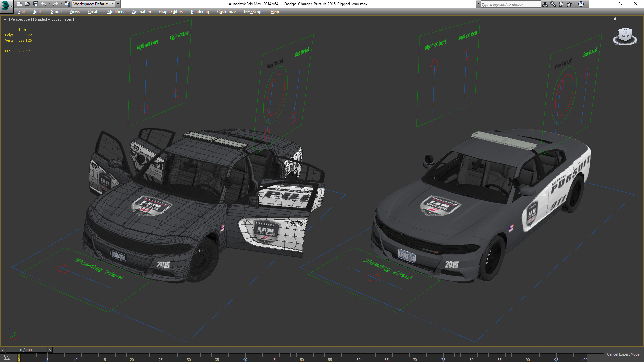The image size is (644, 362).
Task: Minimize the 3ds Max window
Action: coord(605,4)
